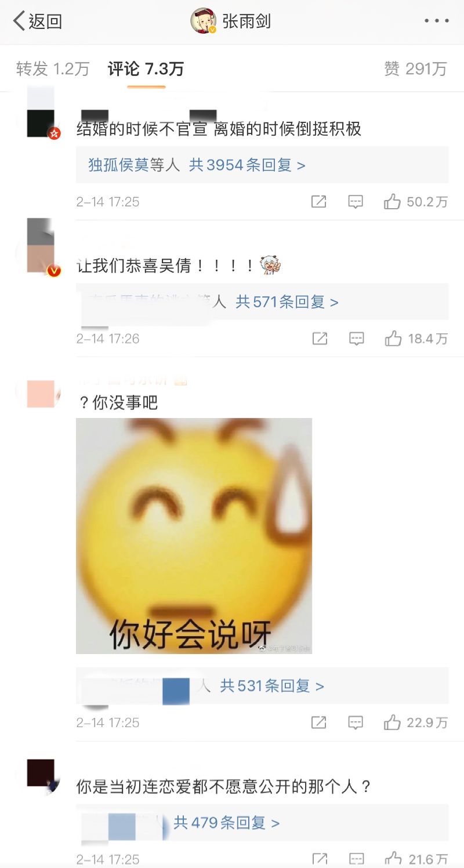Repost the 让我们恭喜吴倩 comment
464x868 pixels.
coord(320,339)
